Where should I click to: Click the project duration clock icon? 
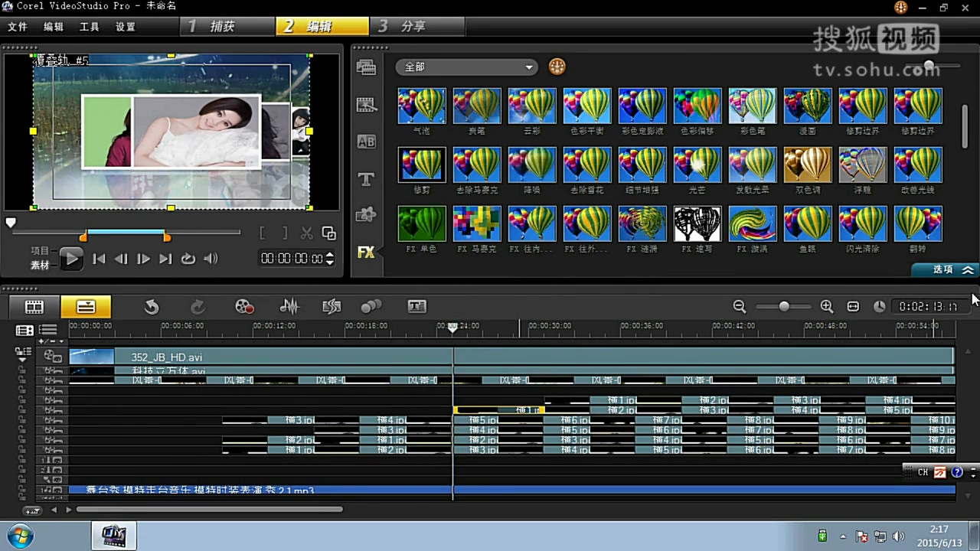[879, 306]
